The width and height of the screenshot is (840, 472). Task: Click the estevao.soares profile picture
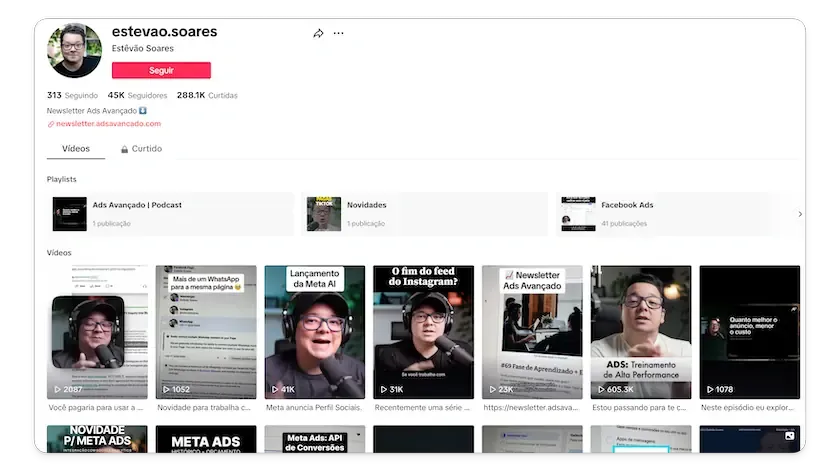74,50
